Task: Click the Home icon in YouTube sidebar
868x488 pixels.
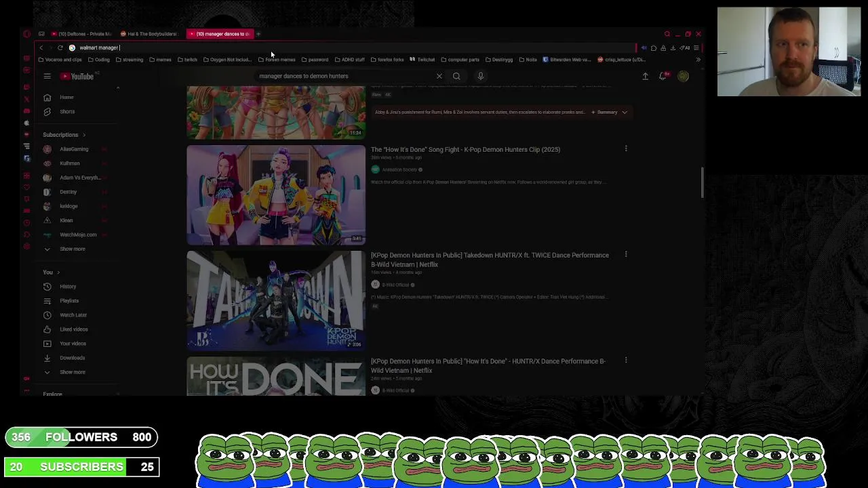Action: (47, 98)
